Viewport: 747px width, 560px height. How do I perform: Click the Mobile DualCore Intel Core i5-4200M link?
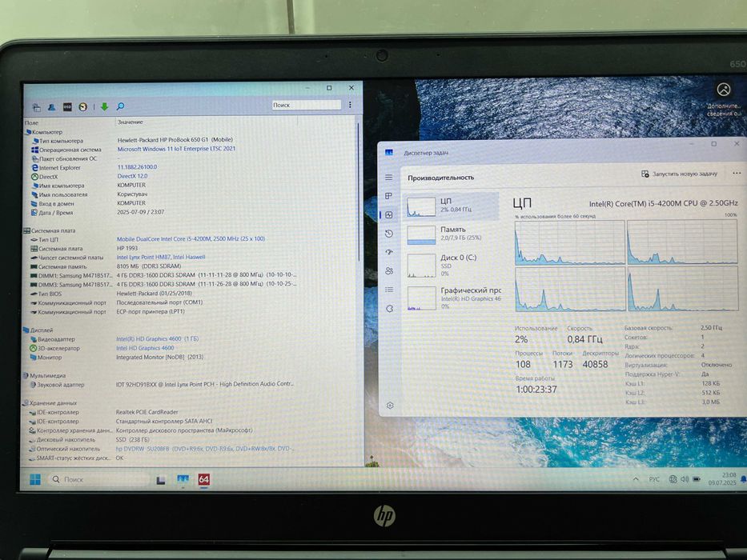191,239
